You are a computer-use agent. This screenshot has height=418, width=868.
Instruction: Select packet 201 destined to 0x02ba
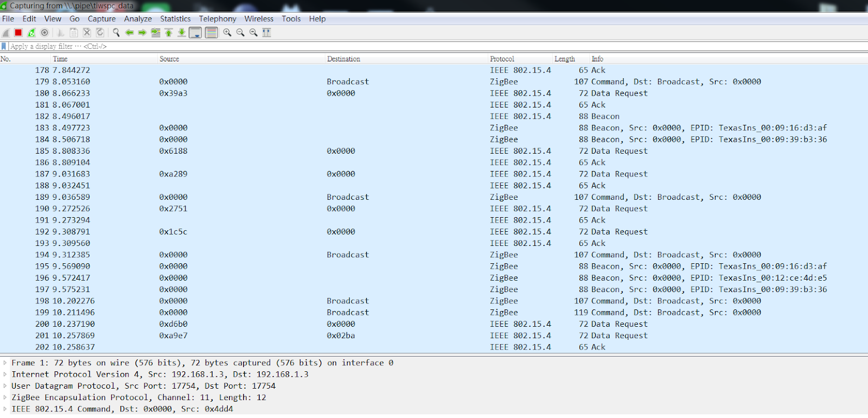point(434,335)
